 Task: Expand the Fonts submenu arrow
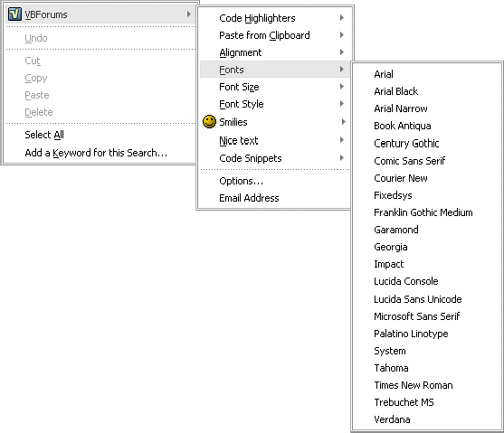342,69
